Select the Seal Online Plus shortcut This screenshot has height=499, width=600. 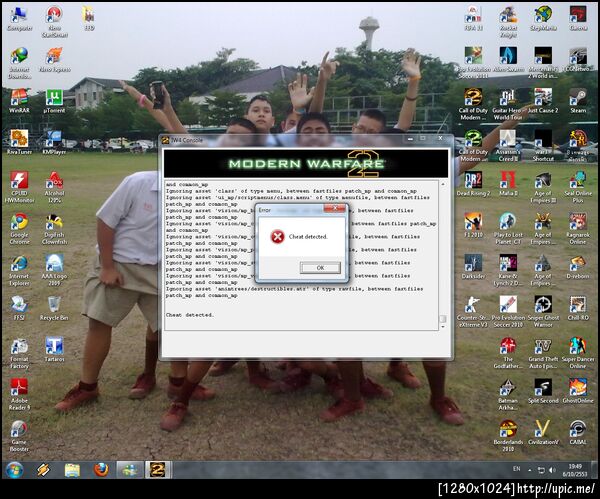[x=578, y=187]
